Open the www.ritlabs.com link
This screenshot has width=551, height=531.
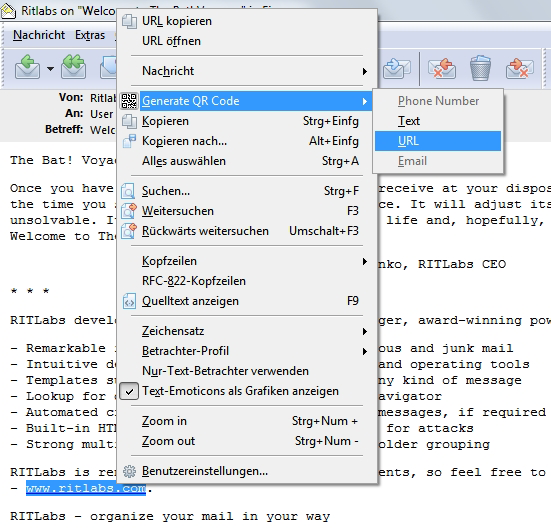(86, 488)
